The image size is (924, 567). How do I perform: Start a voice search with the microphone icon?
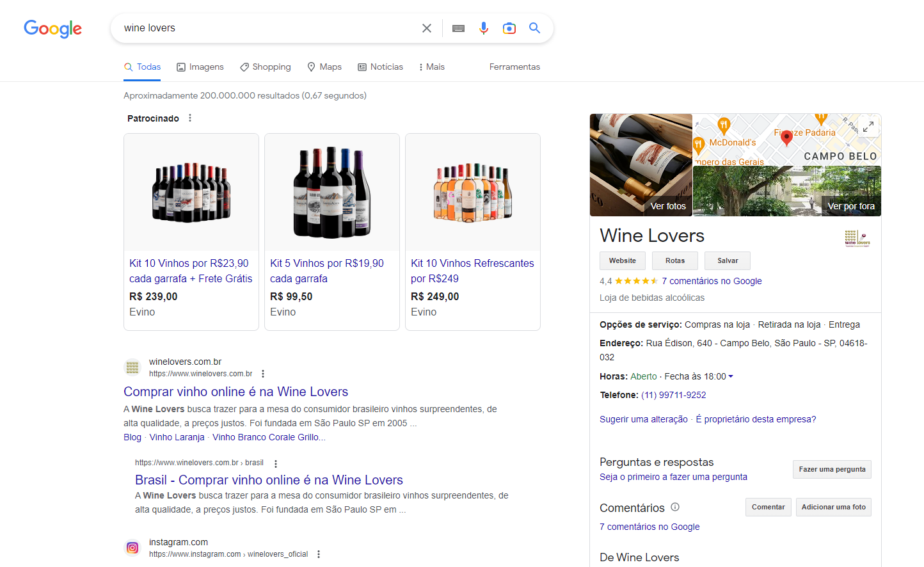click(x=484, y=28)
